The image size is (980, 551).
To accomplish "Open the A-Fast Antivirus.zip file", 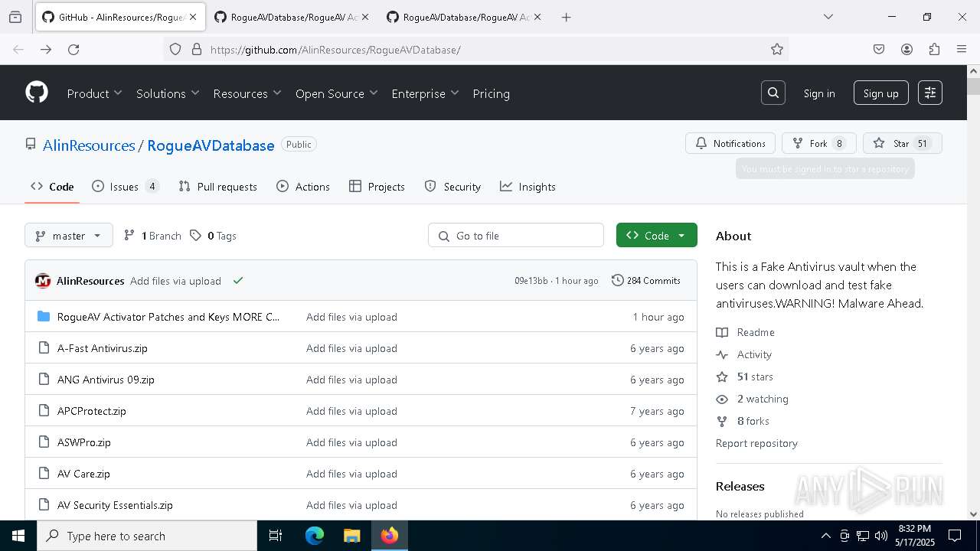I will click(x=103, y=348).
